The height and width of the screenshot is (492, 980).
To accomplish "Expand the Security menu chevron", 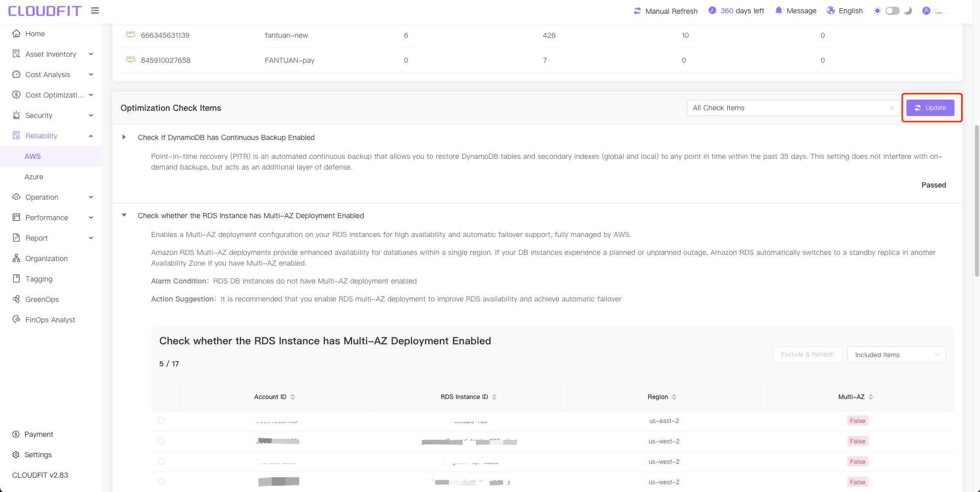I will coord(91,115).
